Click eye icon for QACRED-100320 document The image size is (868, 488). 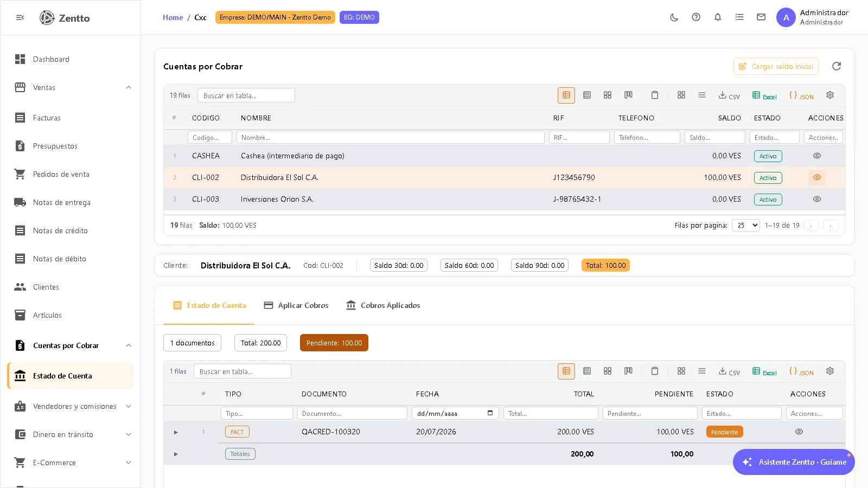click(799, 432)
